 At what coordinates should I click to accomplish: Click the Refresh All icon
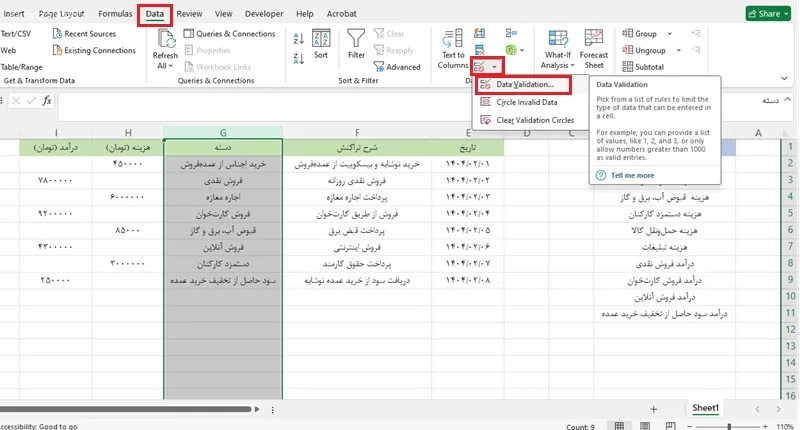pos(166,39)
